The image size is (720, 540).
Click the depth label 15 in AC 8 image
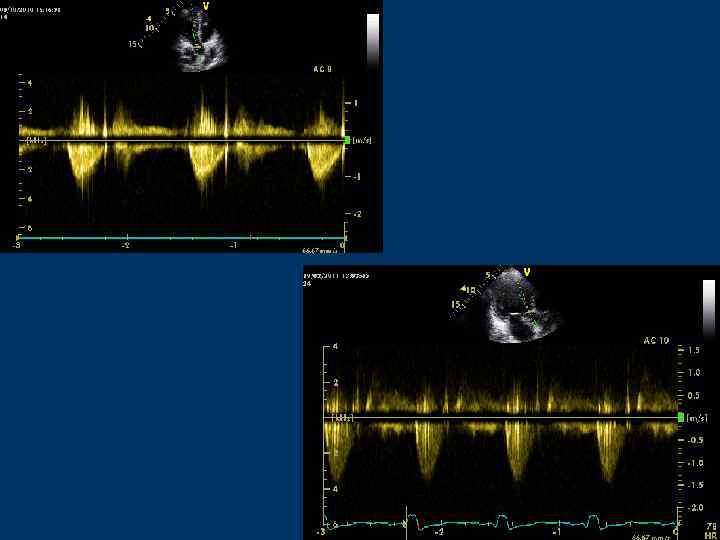click(133, 44)
